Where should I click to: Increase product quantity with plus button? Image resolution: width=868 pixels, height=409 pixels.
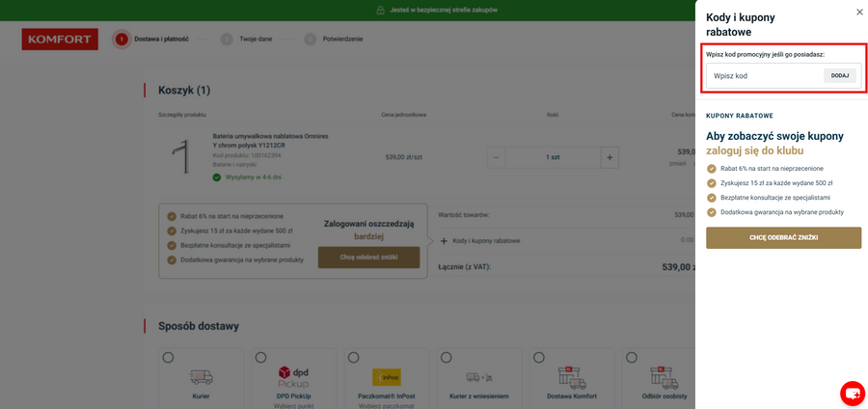[x=610, y=157]
